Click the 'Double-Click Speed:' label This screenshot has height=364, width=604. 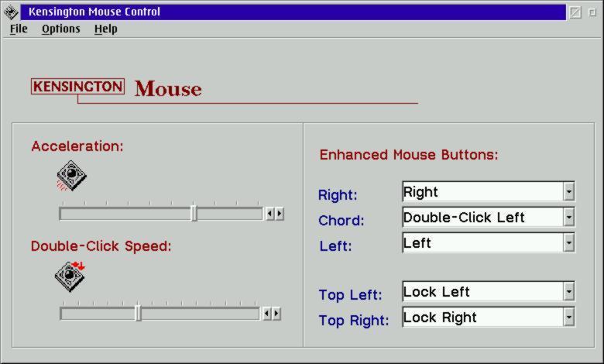click(101, 246)
